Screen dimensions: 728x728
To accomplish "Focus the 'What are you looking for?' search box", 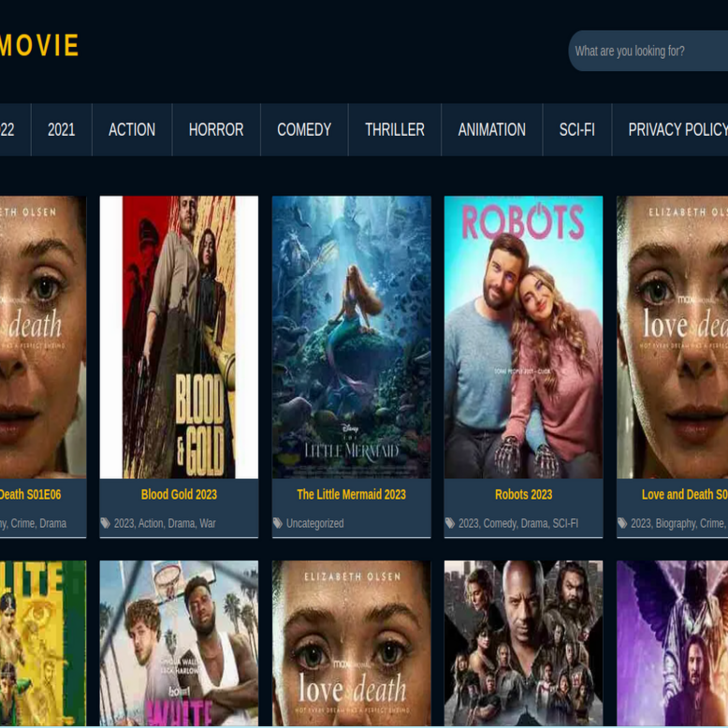I will (x=648, y=51).
